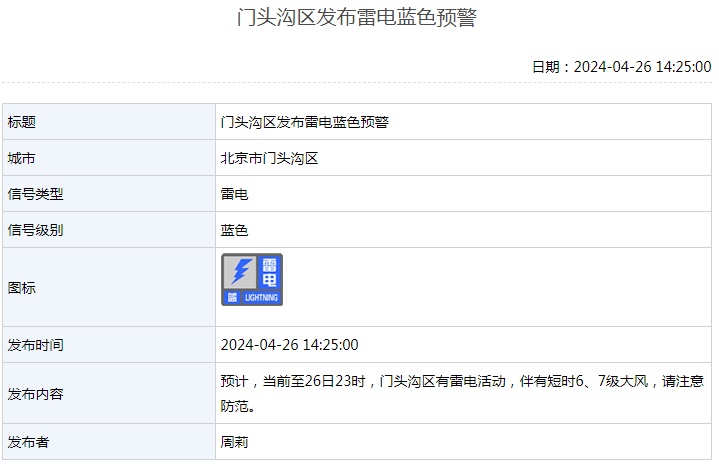
Task: Click the 标题 row label
Action: 22,122
